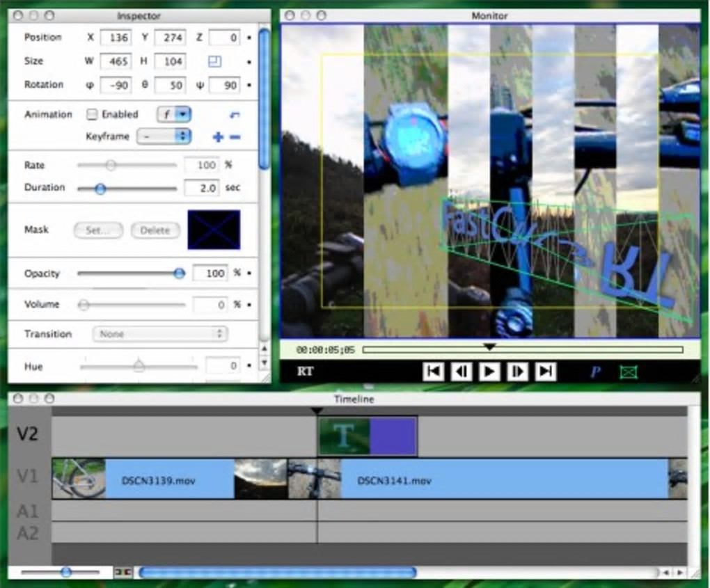The height and width of the screenshot is (588, 710).
Task: Adjust the Duration slider handle
Action: click(x=100, y=189)
